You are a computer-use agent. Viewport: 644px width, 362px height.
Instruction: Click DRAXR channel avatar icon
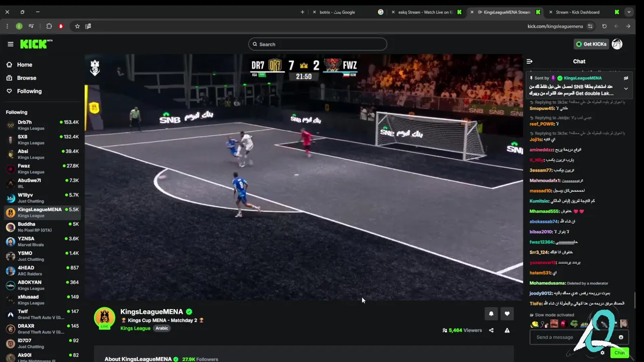tap(11, 329)
